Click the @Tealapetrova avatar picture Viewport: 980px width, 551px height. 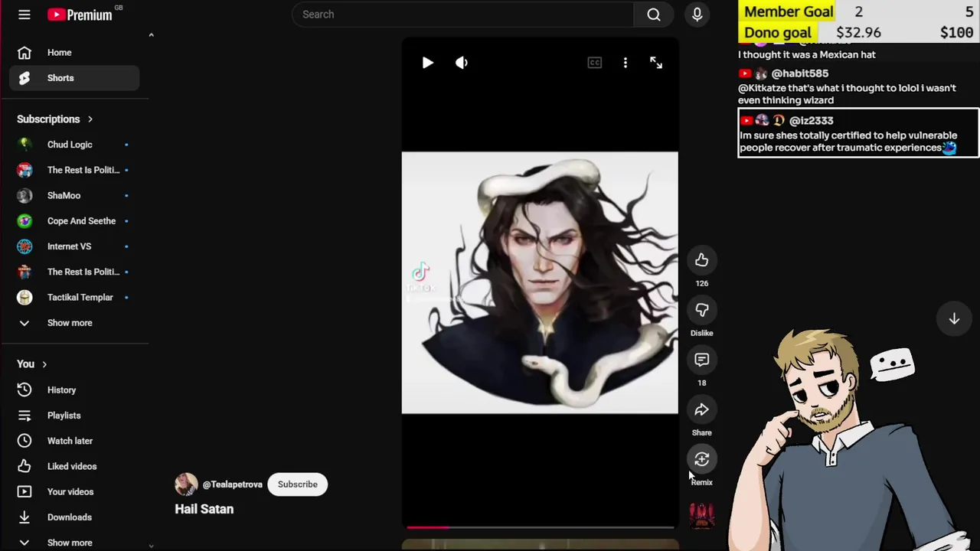click(186, 484)
